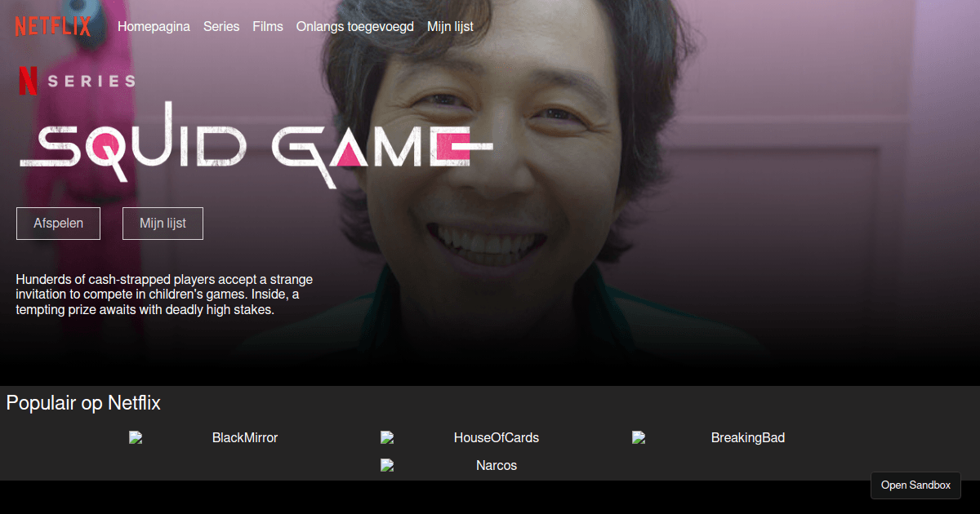Click the SERIES label text

(x=91, y=81)
